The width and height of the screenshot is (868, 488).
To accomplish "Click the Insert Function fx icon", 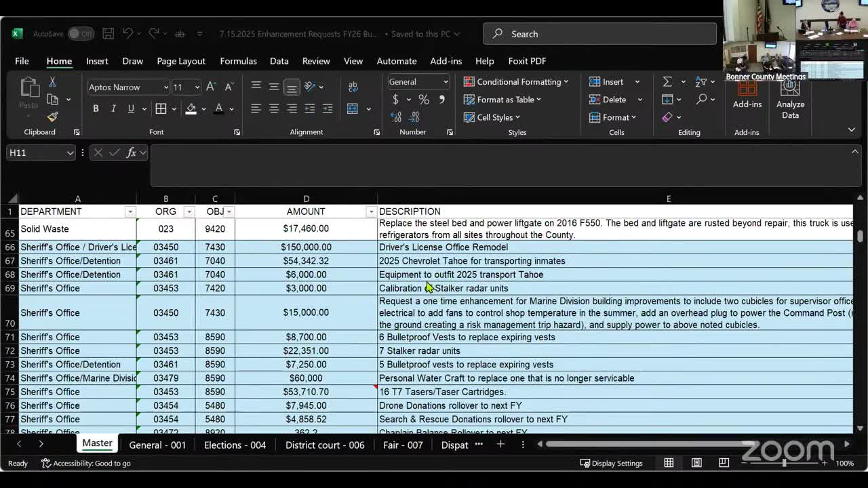I will click(131, 152).
